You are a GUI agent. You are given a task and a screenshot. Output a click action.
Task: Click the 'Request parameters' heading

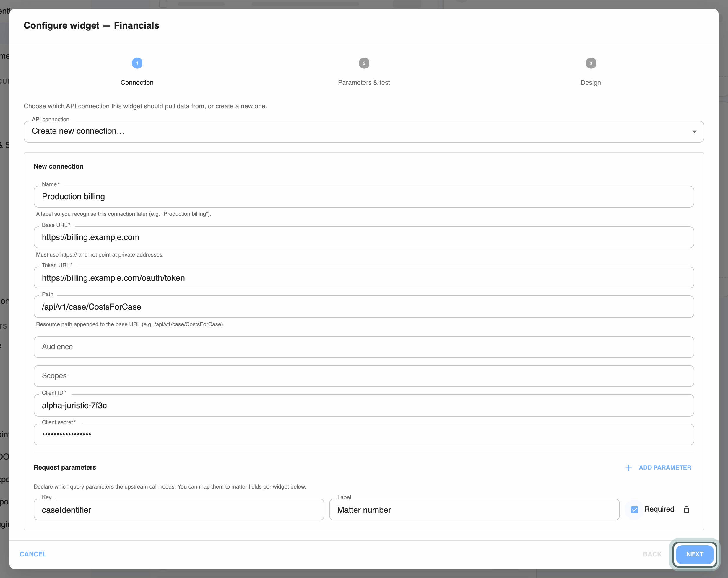65,467
